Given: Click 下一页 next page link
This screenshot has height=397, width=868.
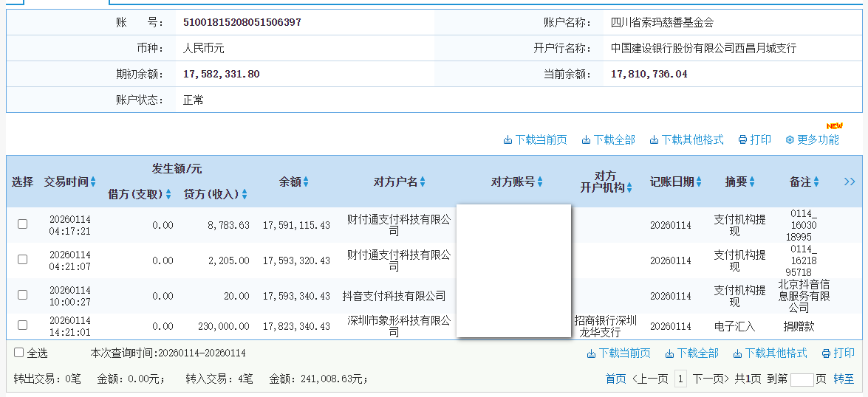Looking at the screenshot, I should [x=710, y=379].
